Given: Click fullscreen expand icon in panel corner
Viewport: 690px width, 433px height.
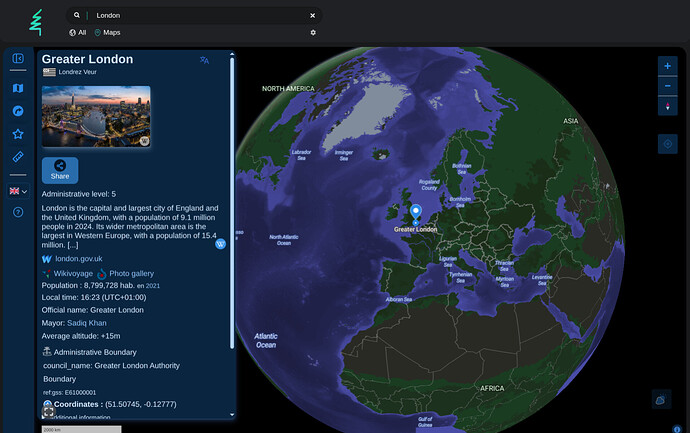Looking at the screenshot, I should (48, 412).
